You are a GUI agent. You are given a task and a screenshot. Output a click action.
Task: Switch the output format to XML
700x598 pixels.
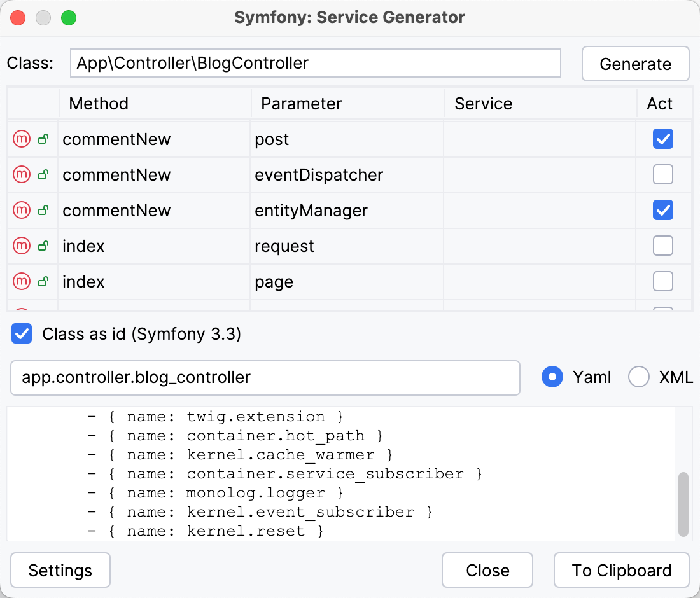[638, 377]
